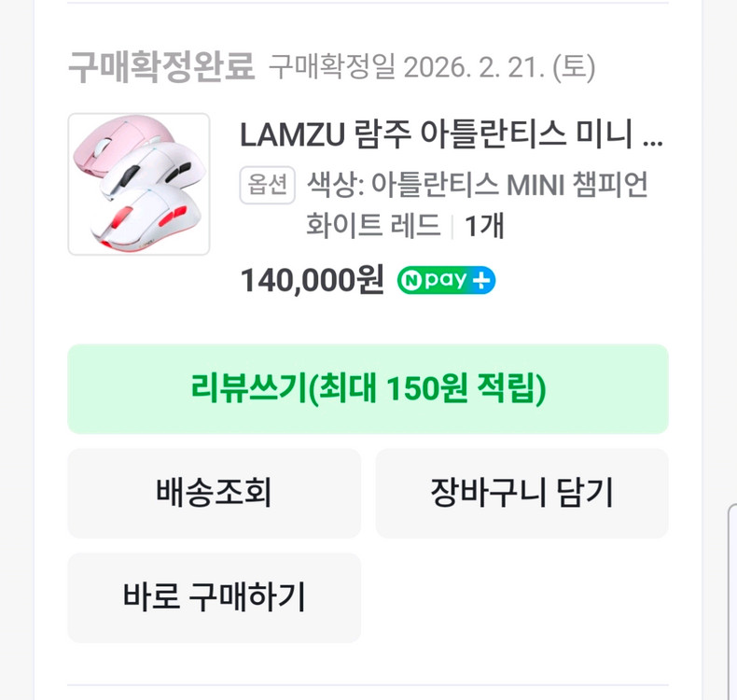737x700 pixels.
Task: Click the 1개 quantity text
Action: point(484,226)
